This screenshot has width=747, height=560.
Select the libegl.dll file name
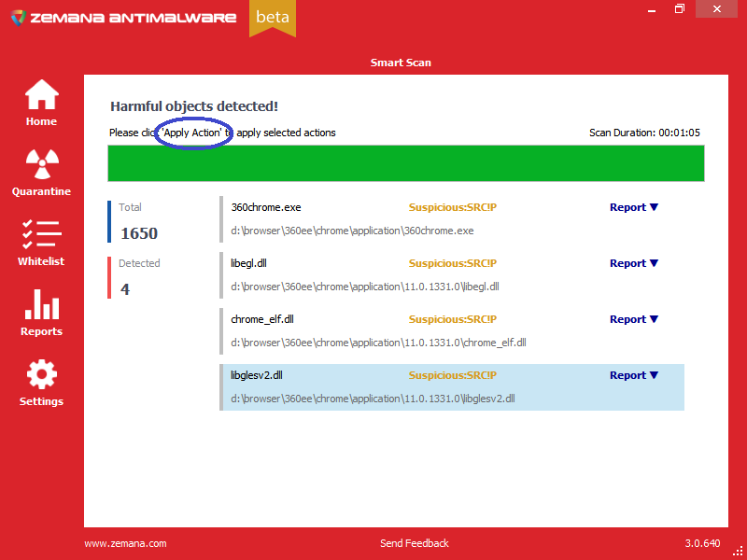[248, 263]
